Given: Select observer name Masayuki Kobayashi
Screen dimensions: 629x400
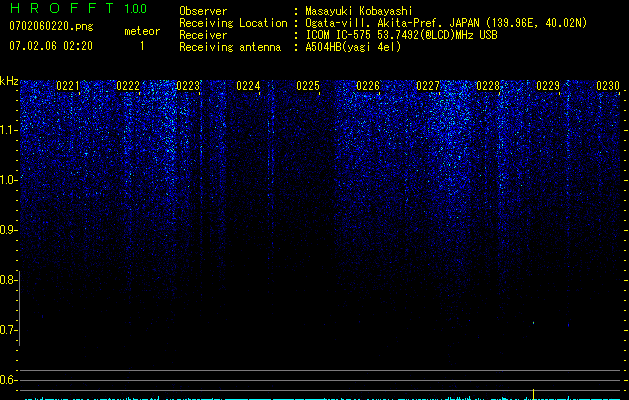Looking at the screenshot, I should pos(359,11).
